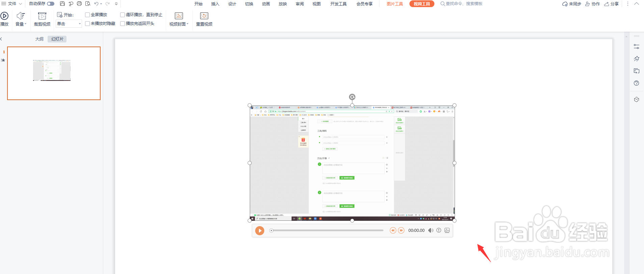Open the Start (单击) dropdown box
644x274 pixels.
pos(69,24)
